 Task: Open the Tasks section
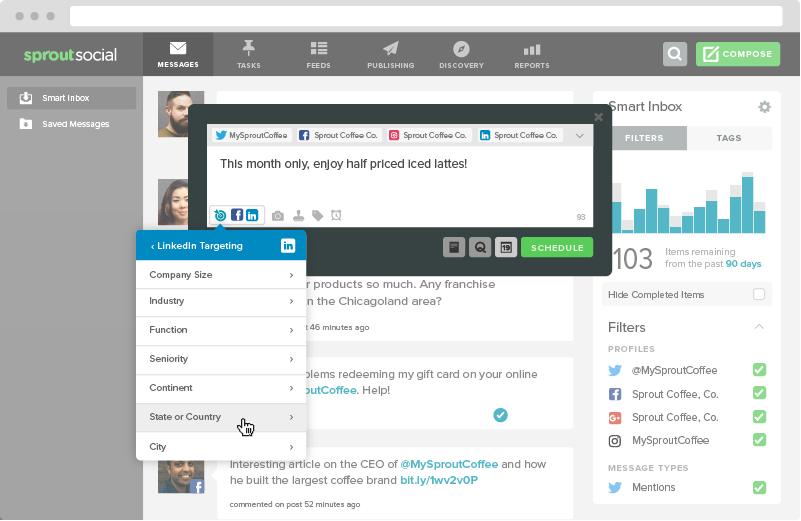(249, 54)
